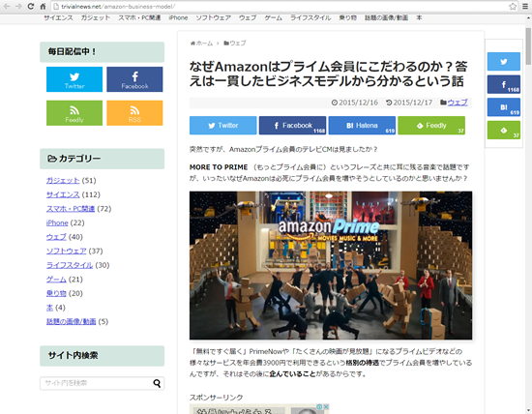Open the サイエンス (112) category link
This screenshot has height=414, width=532.
tap(63, 194)
